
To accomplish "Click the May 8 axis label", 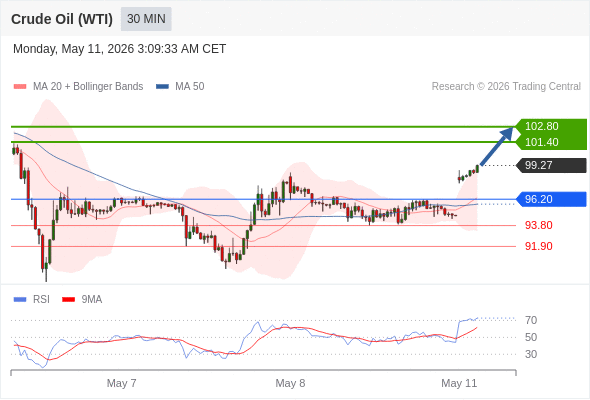I will (290, 383).
